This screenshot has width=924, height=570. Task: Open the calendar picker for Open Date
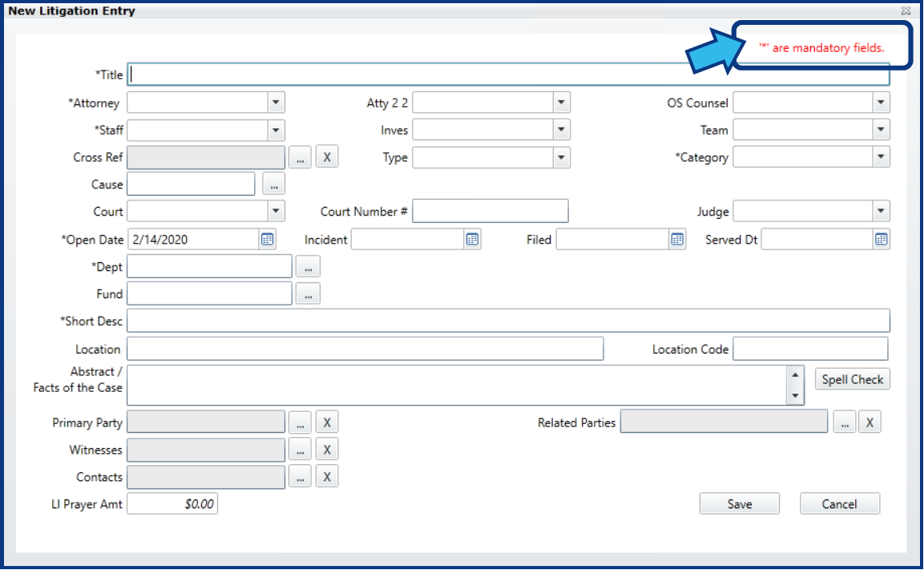pos(267,238)
